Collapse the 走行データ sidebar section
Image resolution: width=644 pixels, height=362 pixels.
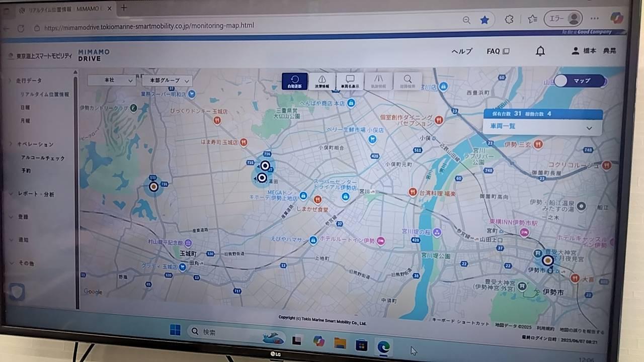point(28,80)
